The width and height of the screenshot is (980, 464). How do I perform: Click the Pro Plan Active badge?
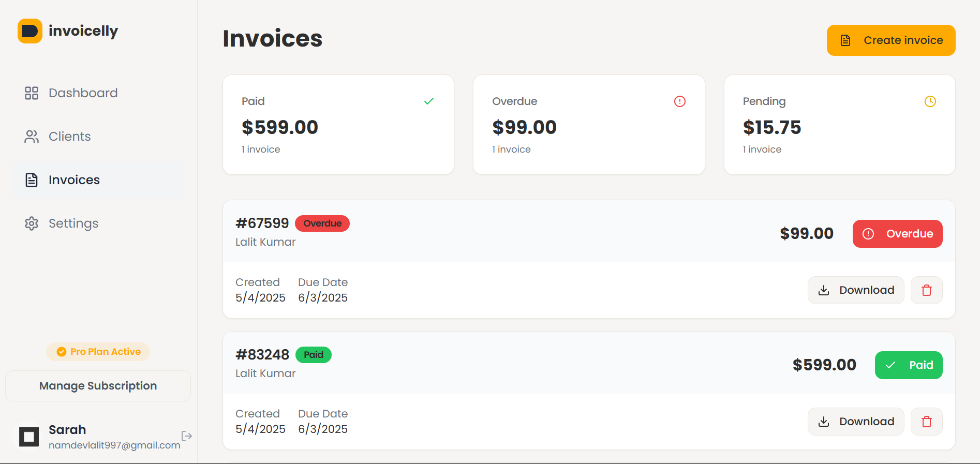pyautogui.click(x=98, y=352)
